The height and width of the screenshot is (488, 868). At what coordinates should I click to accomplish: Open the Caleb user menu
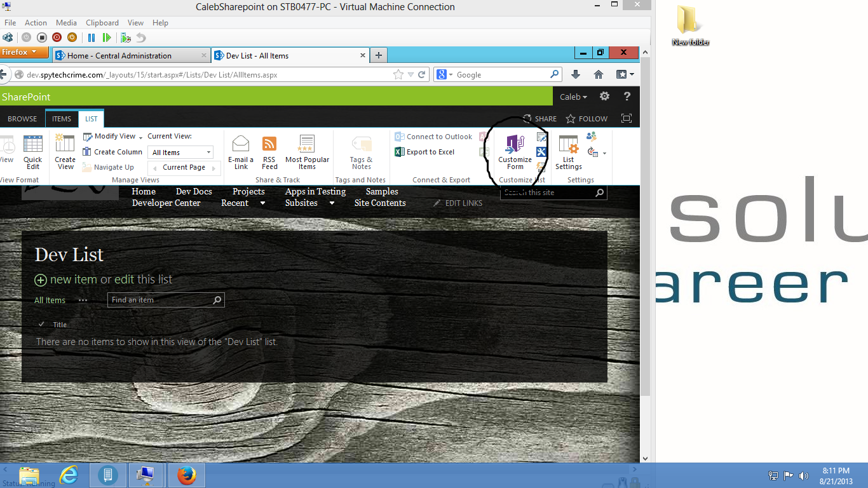click(573, 97)
